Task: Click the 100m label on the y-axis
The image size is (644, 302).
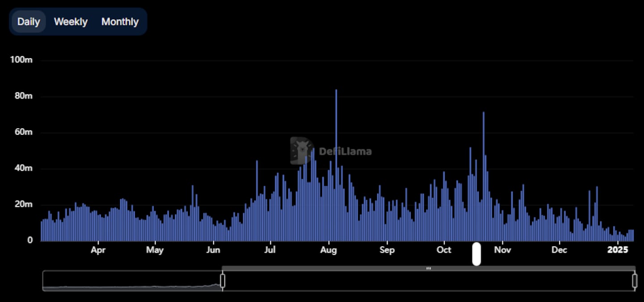Action: 21,60
